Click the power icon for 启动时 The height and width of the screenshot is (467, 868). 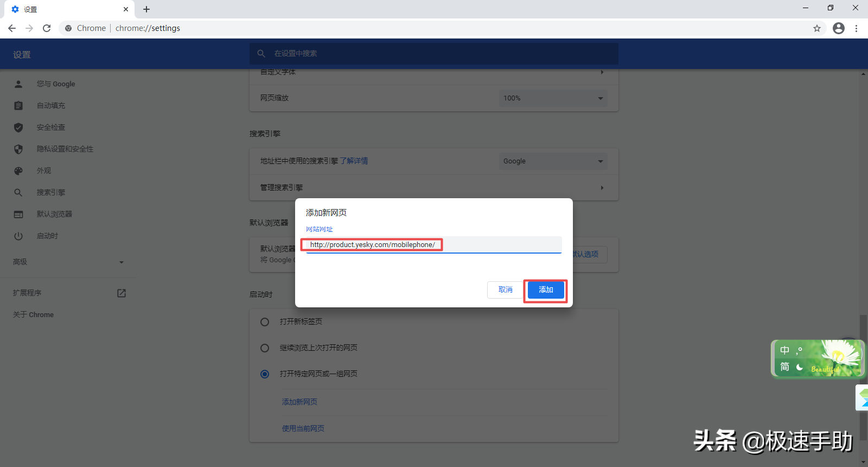(18, 236)
